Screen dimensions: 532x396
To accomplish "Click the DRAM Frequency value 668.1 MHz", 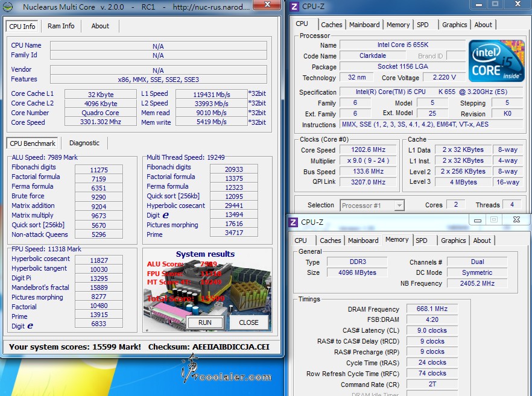I will 432,309.
